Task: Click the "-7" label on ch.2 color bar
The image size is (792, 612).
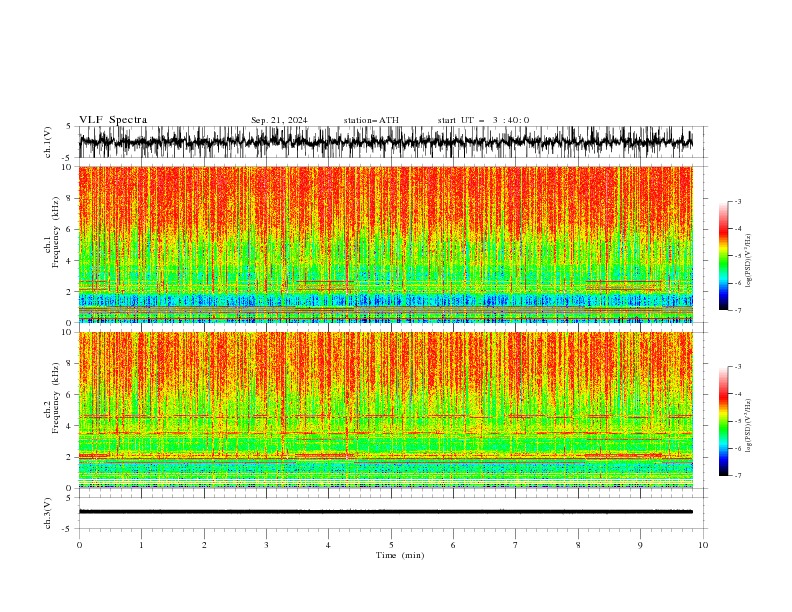Action: (x=738, y=476)
